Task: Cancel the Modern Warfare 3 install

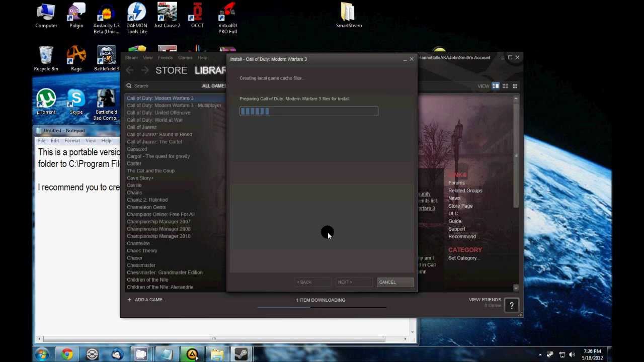Action: [395, 282]
